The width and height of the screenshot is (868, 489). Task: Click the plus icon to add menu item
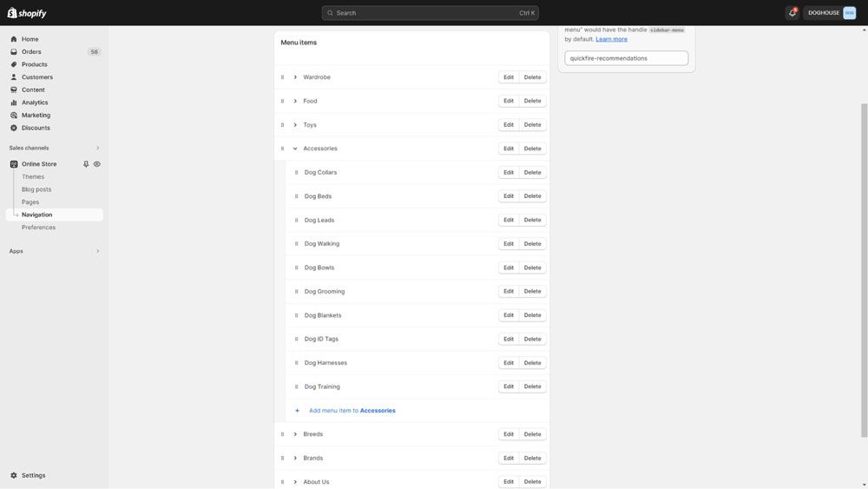(x=297, y=411)
